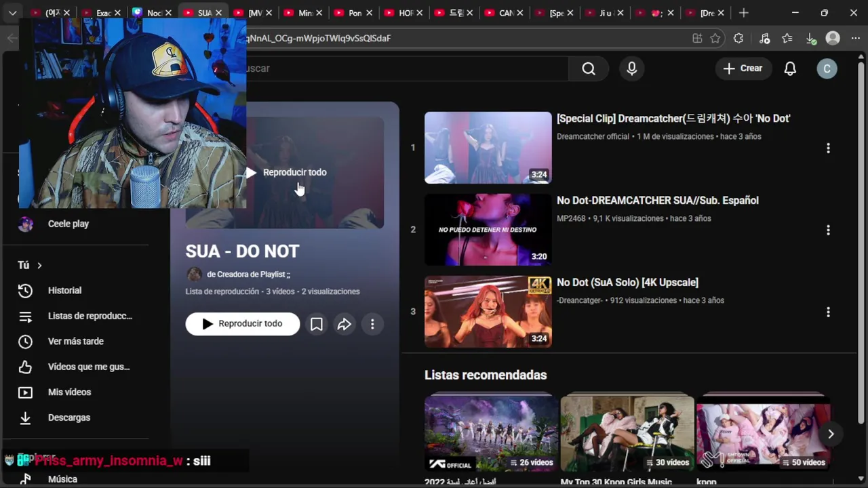Open the notifications bell
The height and width of the screenshot is (488, 868).
click(x=790, y=68)
